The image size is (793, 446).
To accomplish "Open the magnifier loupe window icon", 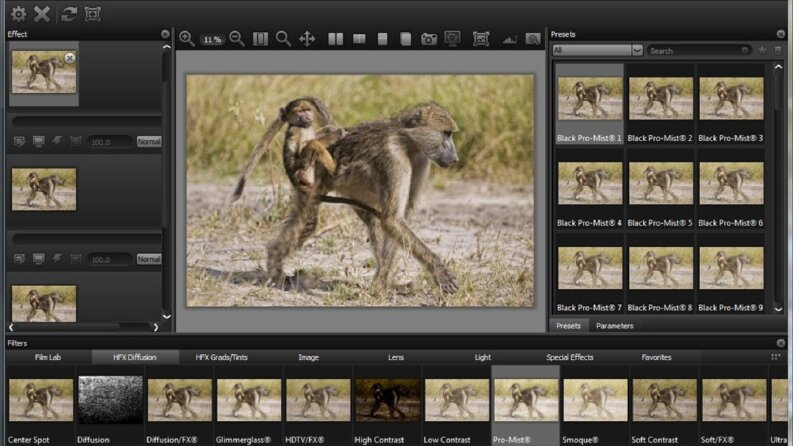I will [x=533, y=39].
